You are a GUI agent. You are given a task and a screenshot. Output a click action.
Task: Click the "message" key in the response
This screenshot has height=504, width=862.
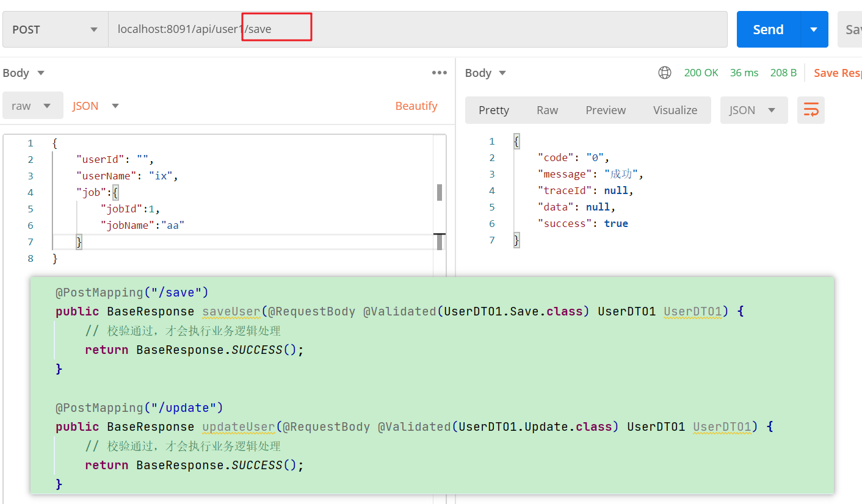coord(565,174)
